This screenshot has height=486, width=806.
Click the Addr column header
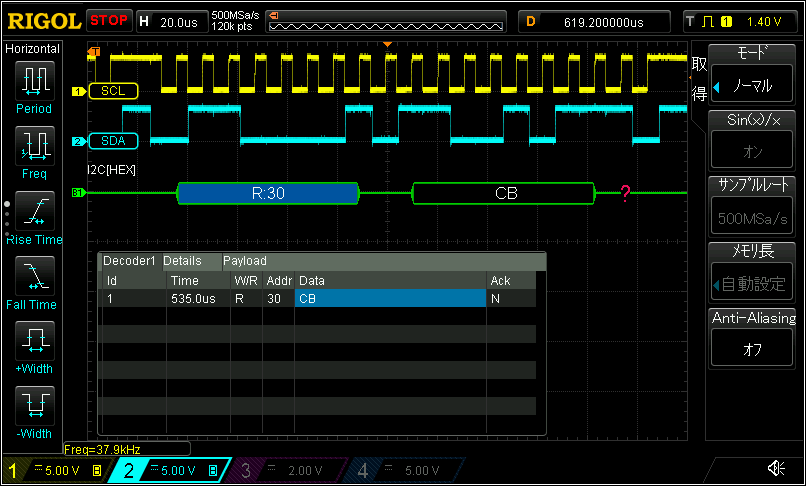279,281
